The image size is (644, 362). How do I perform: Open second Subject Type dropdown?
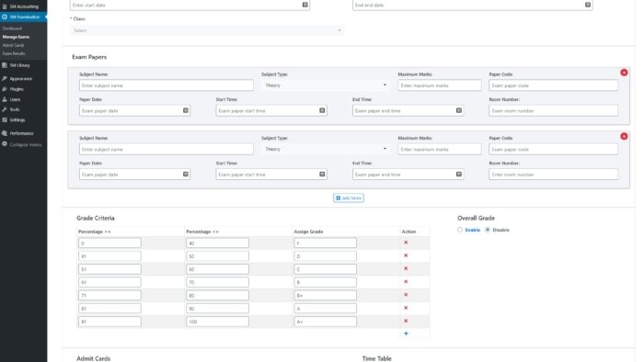click(326, 149)
